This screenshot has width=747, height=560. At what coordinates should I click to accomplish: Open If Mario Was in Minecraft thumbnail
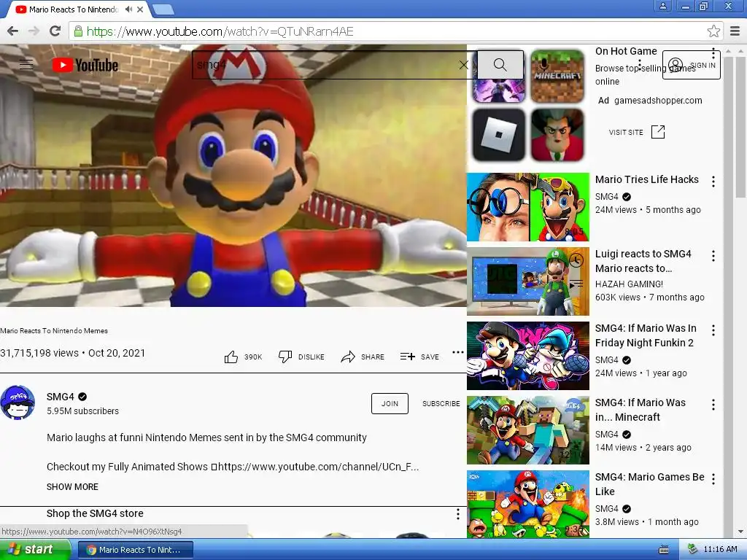[x=528, y=430]
